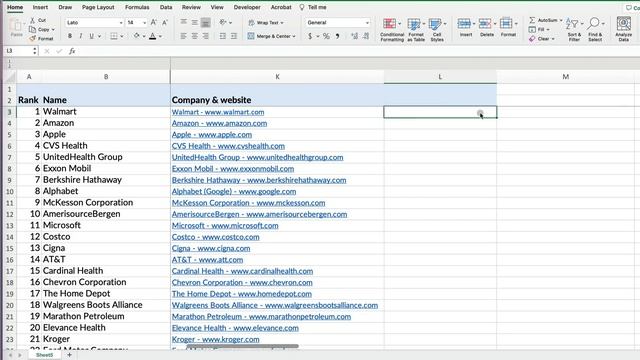Toggle Bold formatting
The width and height of the screenshot is (640, 360).
(70, 36)
